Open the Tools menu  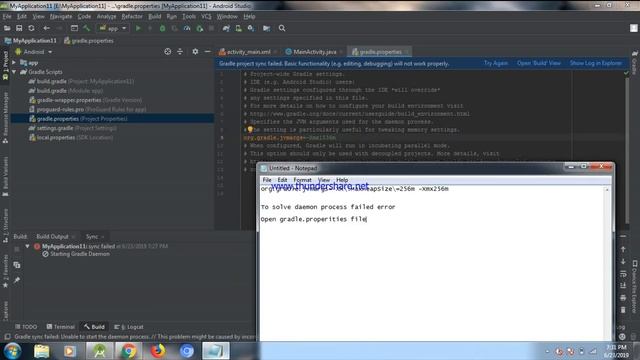(189, 16)
